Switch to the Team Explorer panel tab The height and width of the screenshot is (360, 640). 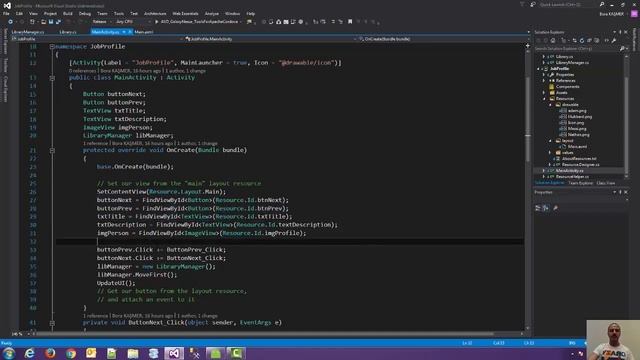click(x=580, y=183)
